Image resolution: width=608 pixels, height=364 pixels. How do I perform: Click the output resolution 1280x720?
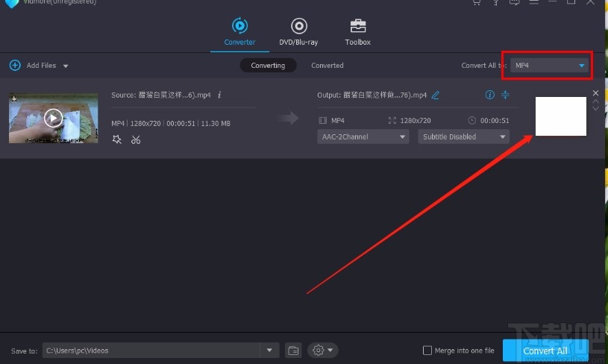tap(416, 121)
